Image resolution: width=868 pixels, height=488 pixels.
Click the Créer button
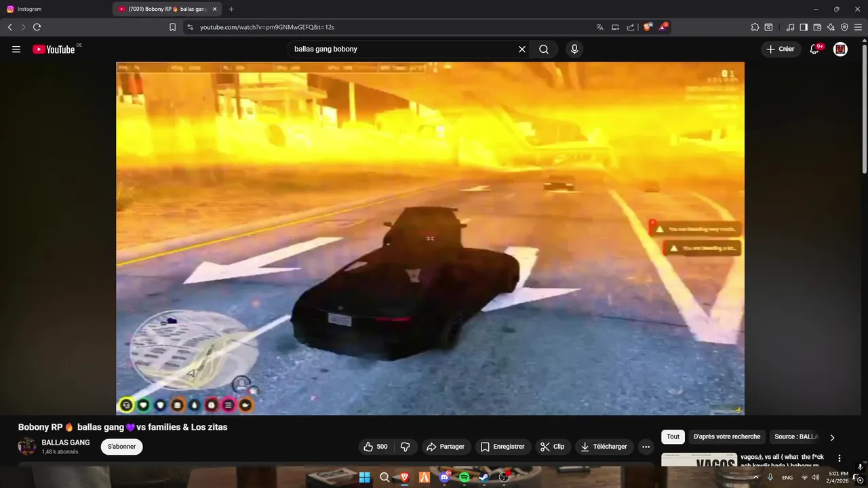point(781,49)
